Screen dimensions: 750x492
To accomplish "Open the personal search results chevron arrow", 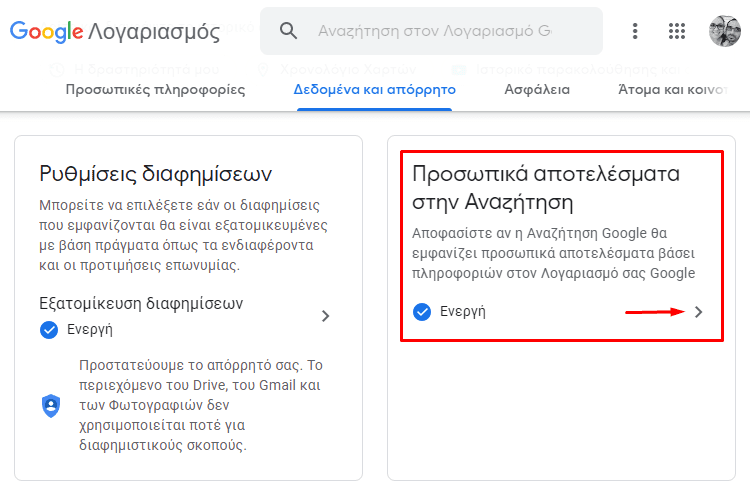I will click(x=698, y=312).
